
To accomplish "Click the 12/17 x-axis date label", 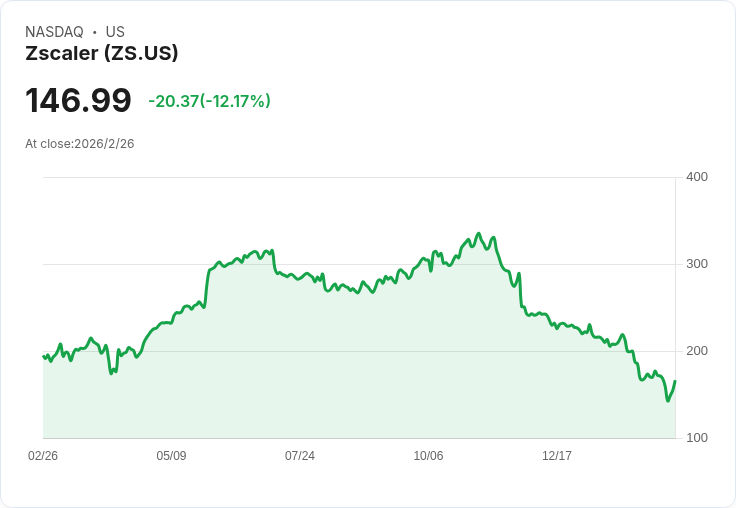I will coord(557,455).
